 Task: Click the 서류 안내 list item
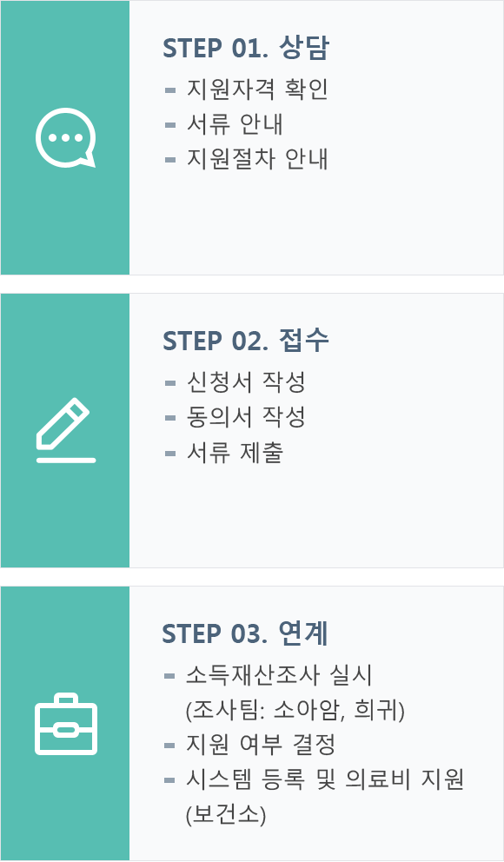[235, 124]
